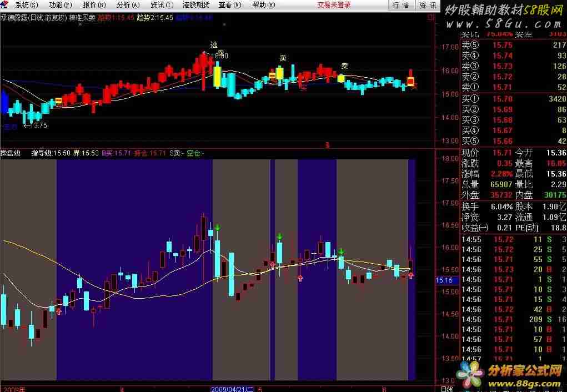Image resolution: width=567 pixels, height=392 pixels.
Task: Click the 空仓 label in lower chart header
Action: coord(195,153)
